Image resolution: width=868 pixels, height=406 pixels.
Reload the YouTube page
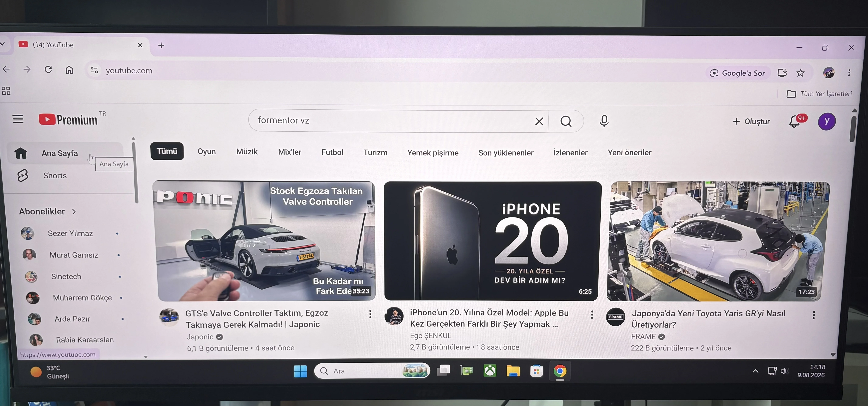(x=48, y=69)
